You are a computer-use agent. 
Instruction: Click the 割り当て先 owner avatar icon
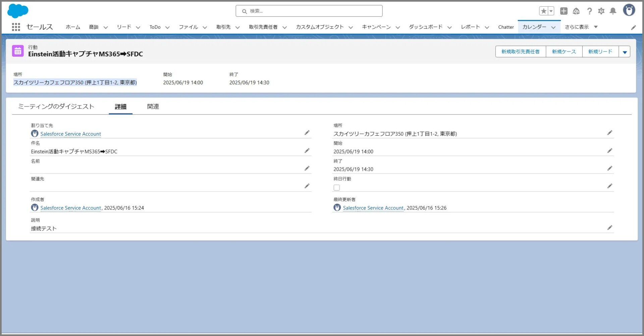click(x=35, y=133)
